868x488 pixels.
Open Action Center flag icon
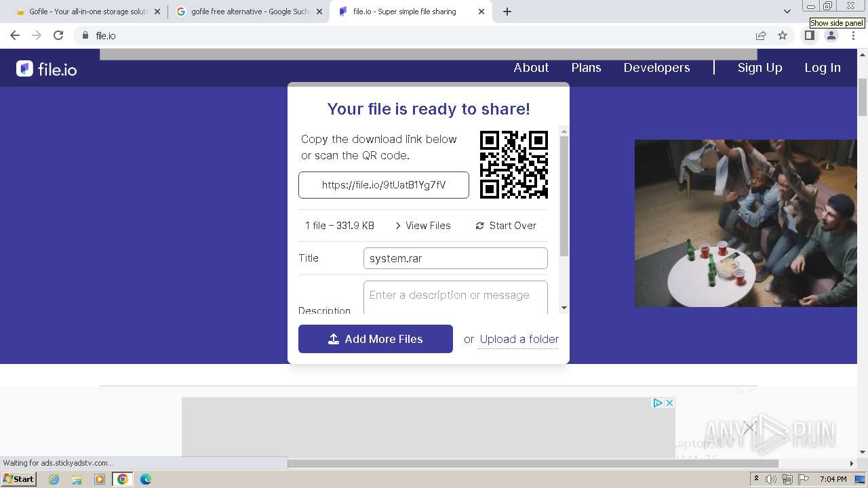(804, 479)
